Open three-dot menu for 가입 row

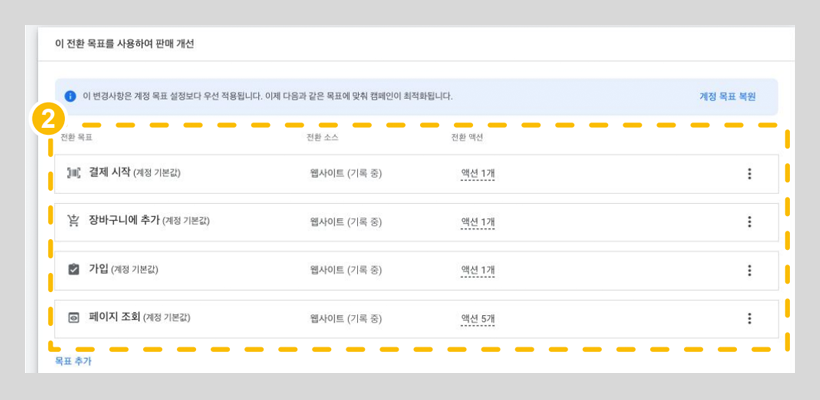tap(749, 270)
